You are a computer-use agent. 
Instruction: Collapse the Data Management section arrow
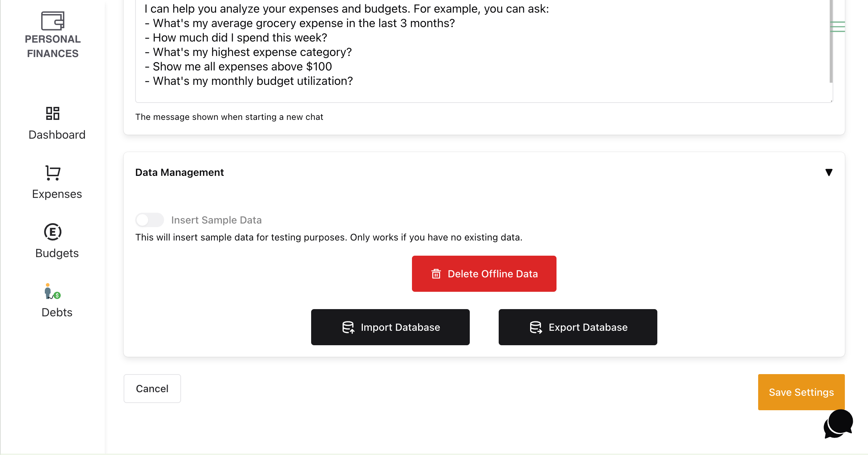(x=829, y=173)
